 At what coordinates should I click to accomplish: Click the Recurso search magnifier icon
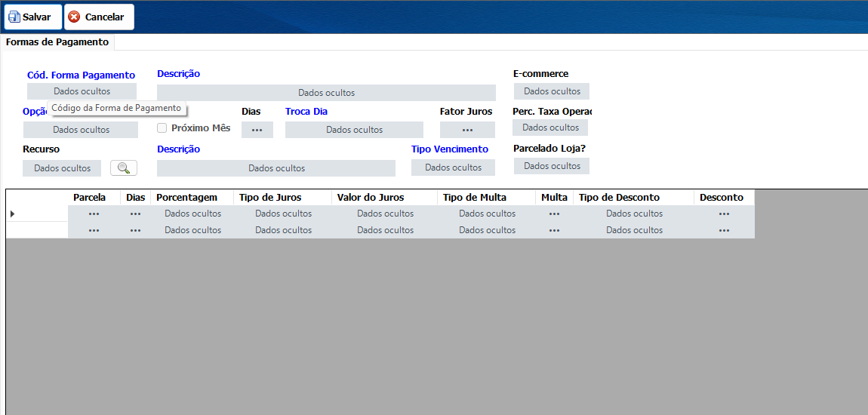(x=124, y=168)
